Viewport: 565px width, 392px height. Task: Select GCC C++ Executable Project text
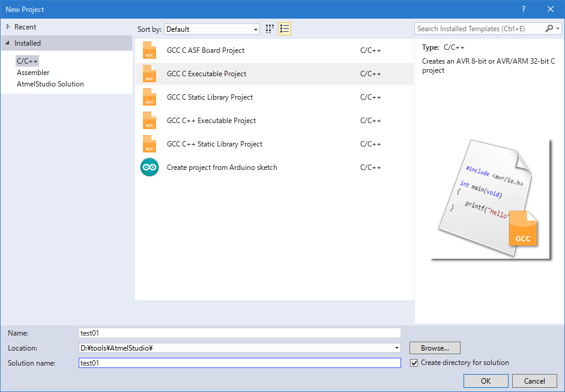pos(211,121)
